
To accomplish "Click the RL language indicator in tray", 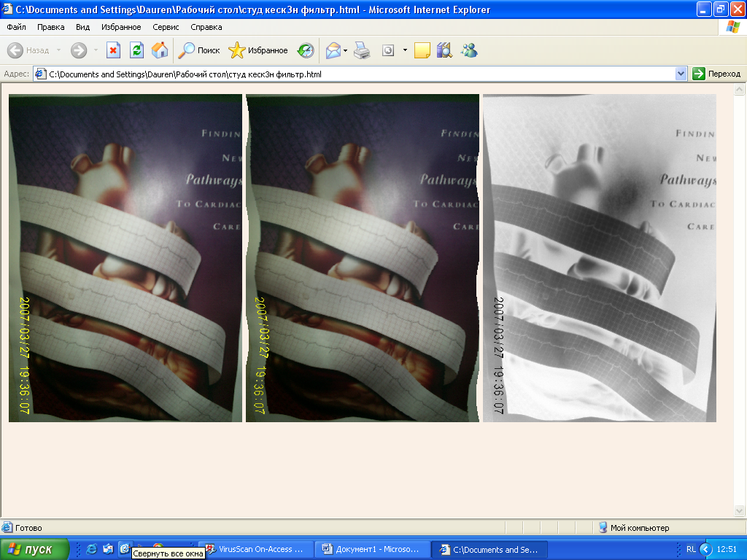I will tap(691, 549).
